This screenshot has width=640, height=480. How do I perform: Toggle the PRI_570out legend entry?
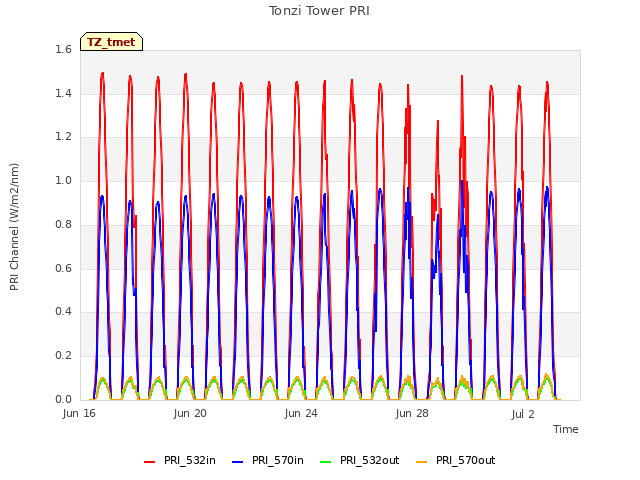(x=456, y=461)
